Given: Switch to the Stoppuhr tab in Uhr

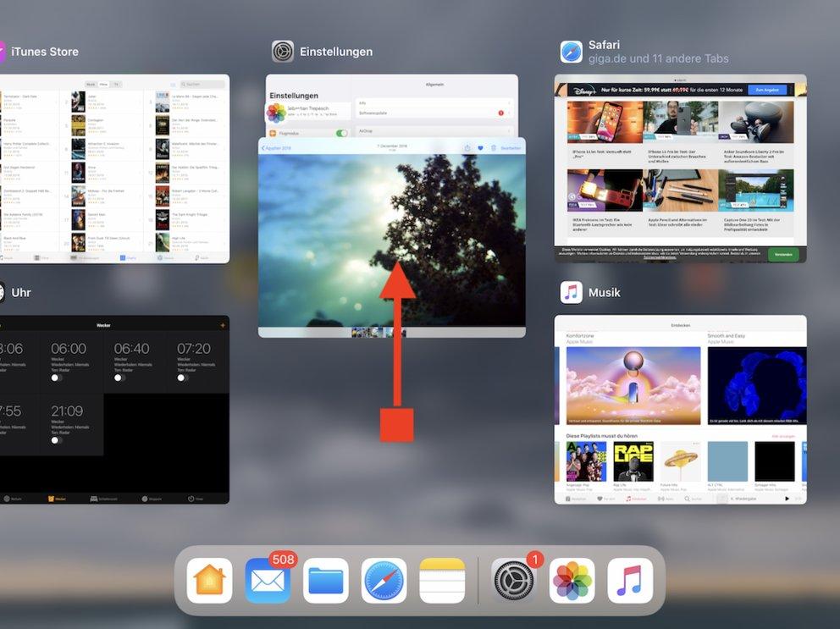Looking at the screenshot, I should (x=152, y=499).
